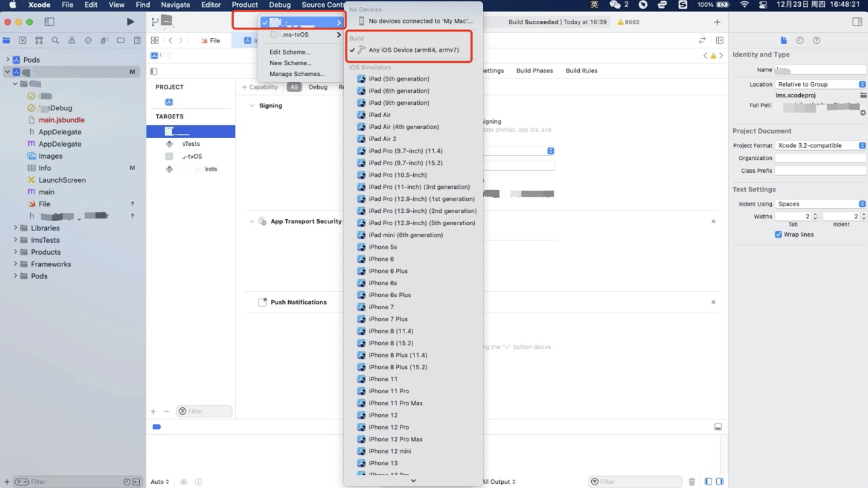868x488 pixels.
Task: Toggle the left navigator sidebar icon
Action: (x=49, y=22)
